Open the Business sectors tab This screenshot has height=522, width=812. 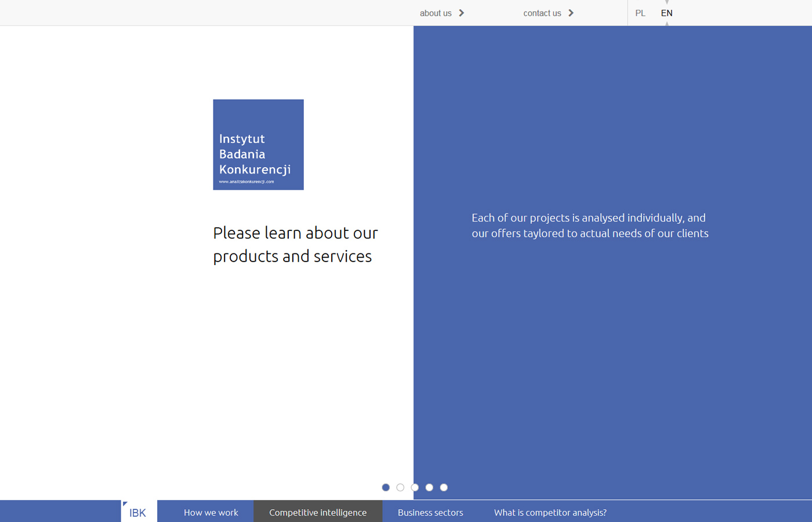[x=430, y=512]
